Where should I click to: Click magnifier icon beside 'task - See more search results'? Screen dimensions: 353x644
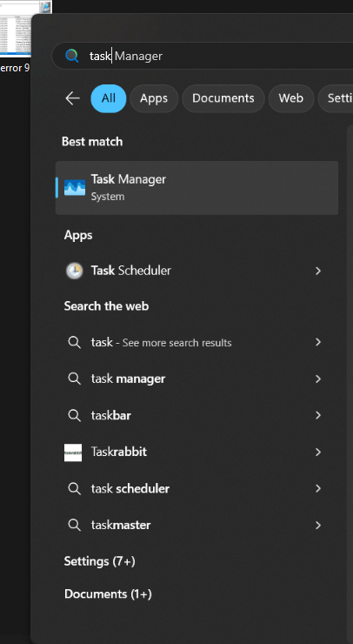click(74, 343)
